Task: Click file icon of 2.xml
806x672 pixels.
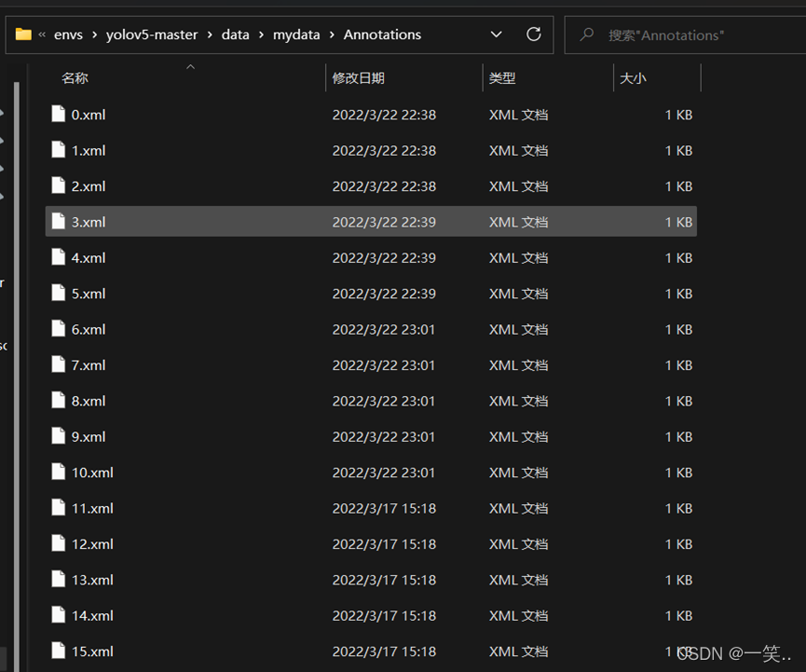Action: coord(59,185)
